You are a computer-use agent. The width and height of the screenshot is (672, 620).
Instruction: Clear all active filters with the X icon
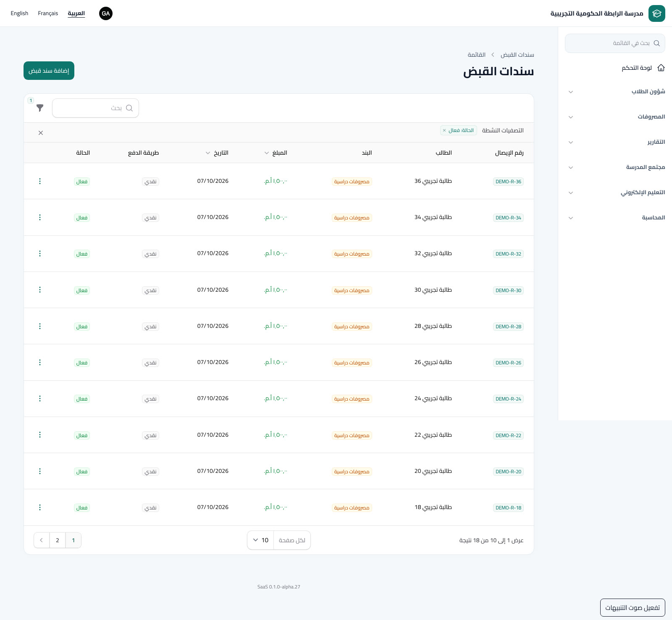coord(41,133)
